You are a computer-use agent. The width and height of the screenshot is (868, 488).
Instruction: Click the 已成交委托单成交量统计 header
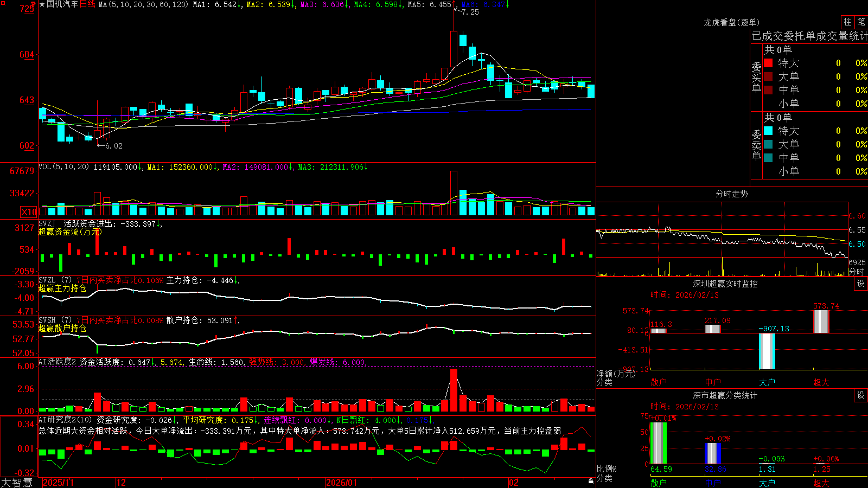pyautogui.click(x=809, y=36)
